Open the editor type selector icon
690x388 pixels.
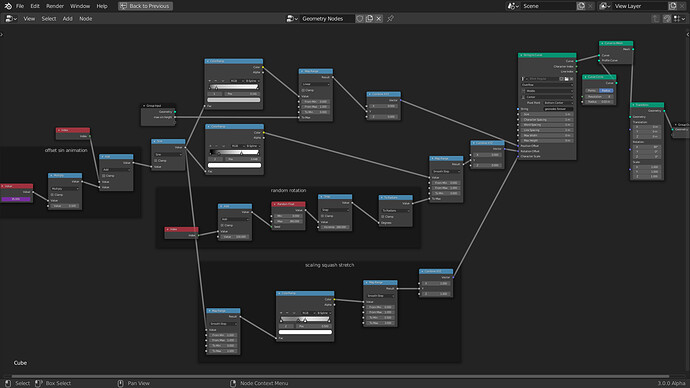tap(11, 18)
